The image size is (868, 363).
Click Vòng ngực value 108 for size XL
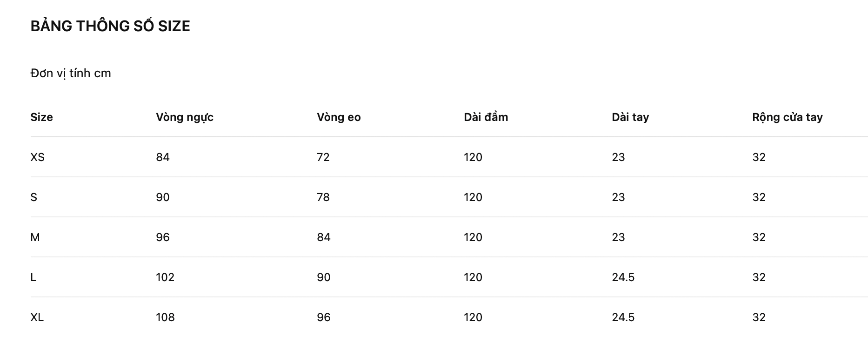[x=165, y=317]
